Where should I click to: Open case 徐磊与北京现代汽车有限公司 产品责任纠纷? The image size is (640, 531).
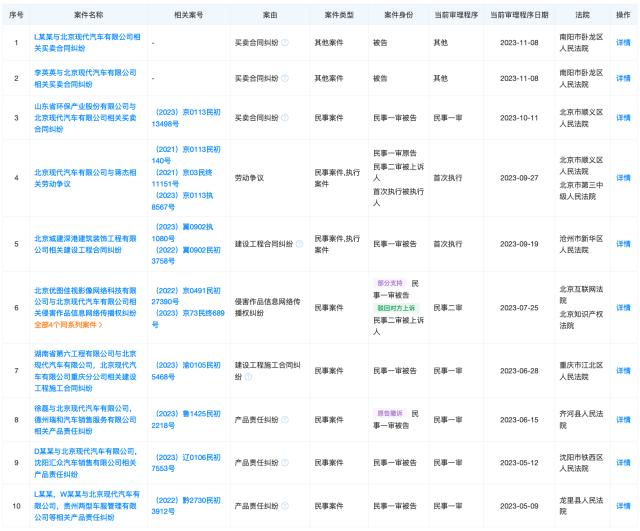(x=85, y=420)
